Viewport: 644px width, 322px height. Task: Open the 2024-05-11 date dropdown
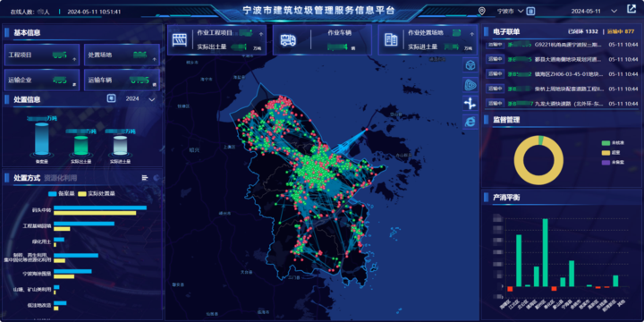pos(594,11)
